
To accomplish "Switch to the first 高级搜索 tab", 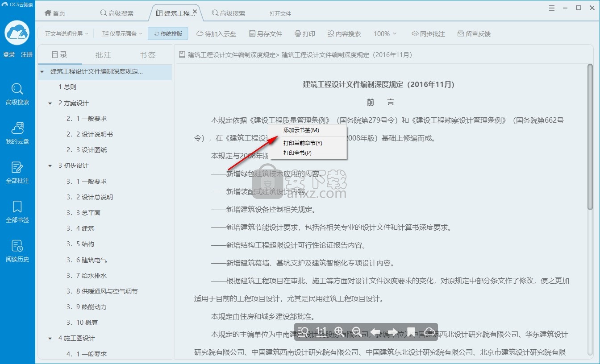I will tap(117, 13).
